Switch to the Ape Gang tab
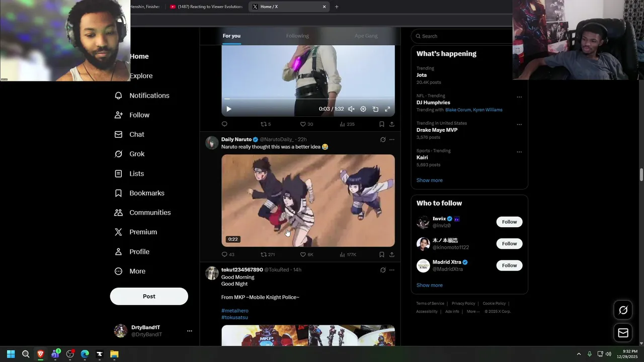 [366, 36]
